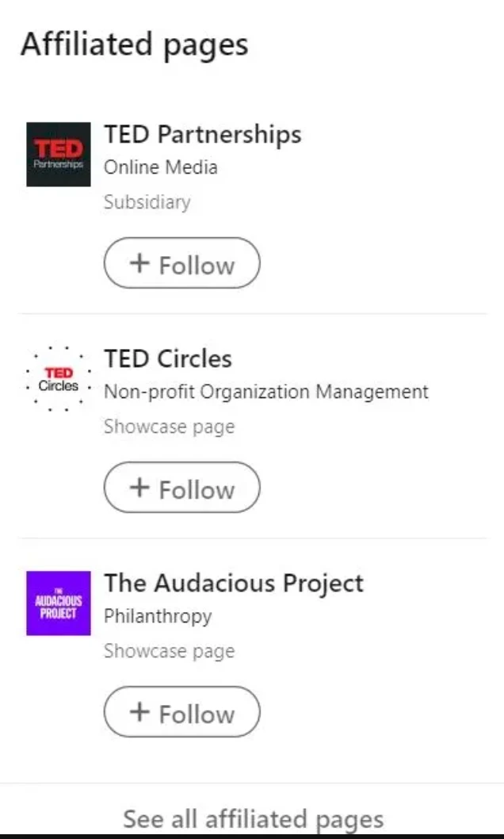Follow the TED Circles page

click(x=181, y=488)
